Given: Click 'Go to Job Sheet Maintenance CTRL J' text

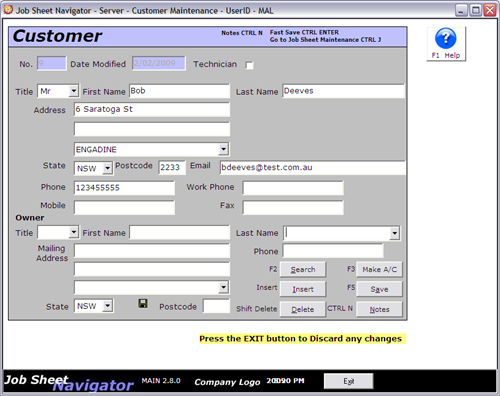Looking at the screenshot, I should click(x=325, y=40).
